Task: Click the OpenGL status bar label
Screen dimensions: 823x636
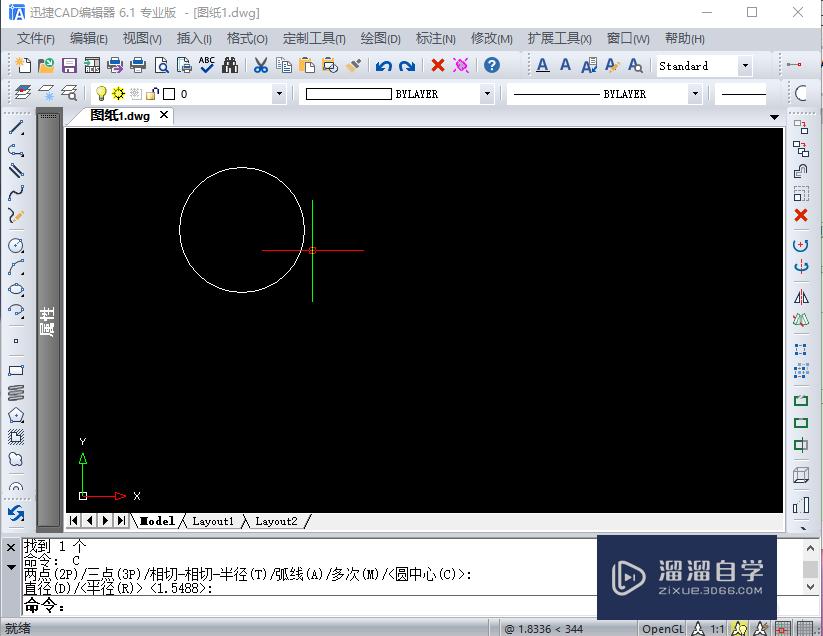Action: [662, 628]
